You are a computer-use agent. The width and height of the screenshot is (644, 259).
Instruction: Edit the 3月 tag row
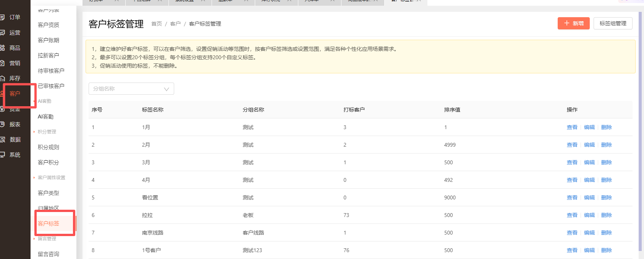coord(589,162)
